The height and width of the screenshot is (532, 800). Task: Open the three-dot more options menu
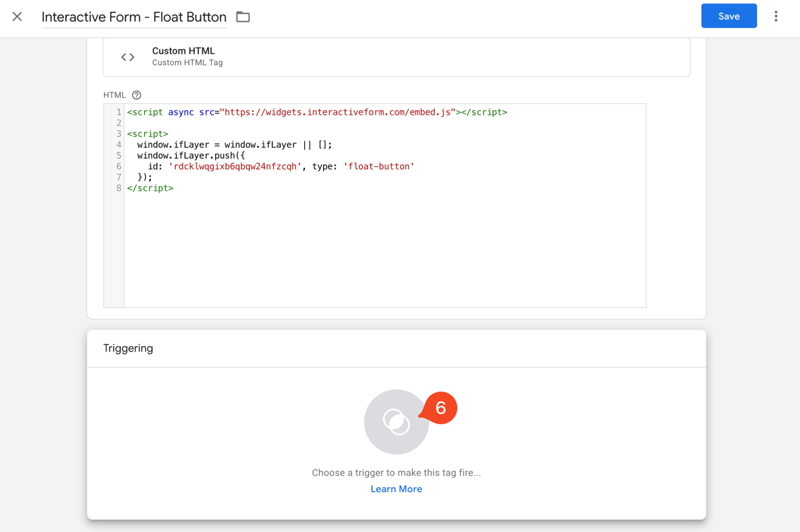(x=776, y=16)
